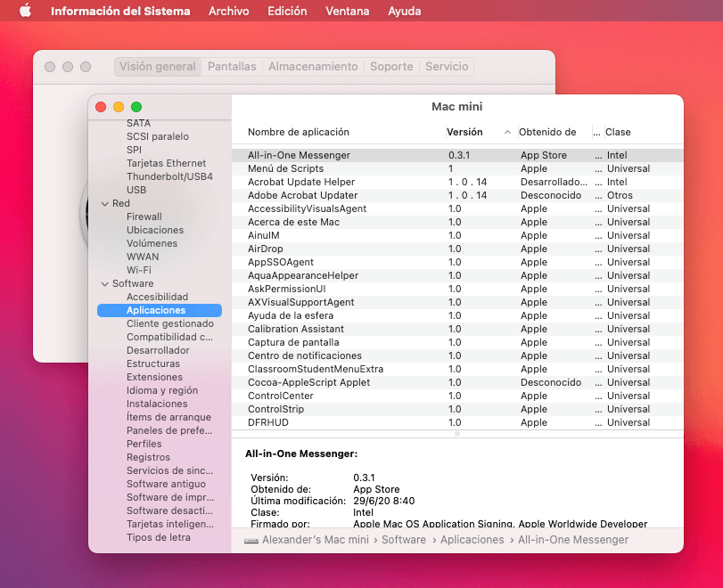
Task: Switch to Servicio tab in back window
Action: pyautogui.click(x=447, y=66)
